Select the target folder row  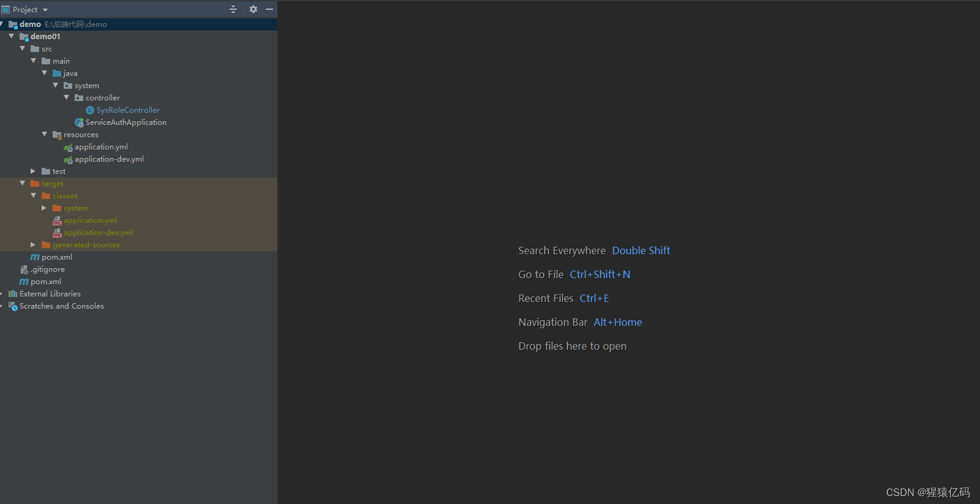138,184
